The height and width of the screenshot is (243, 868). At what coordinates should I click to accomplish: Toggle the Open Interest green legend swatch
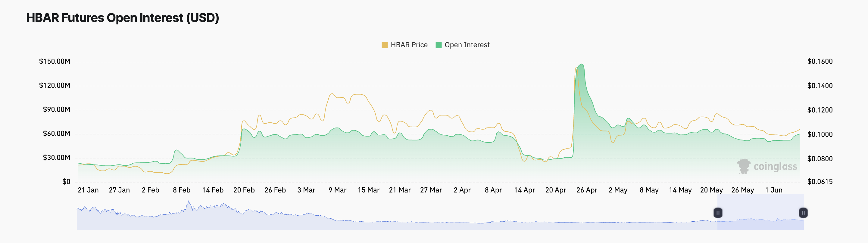pyautogui.click(x=439, y=45)
